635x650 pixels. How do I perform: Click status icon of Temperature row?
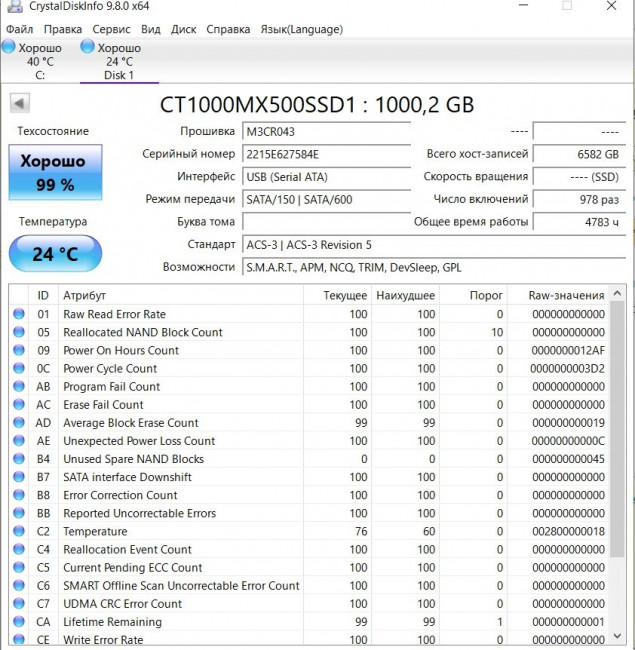click(19, 531)
